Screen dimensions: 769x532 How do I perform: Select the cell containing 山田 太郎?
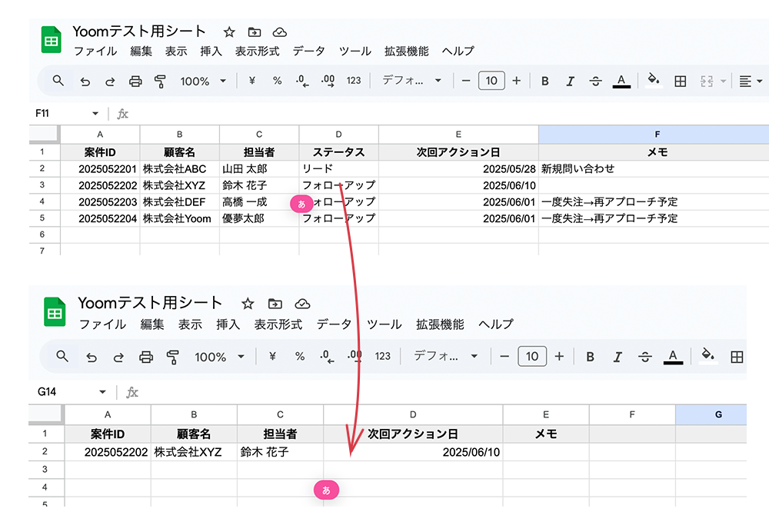(x=258, y=168)
